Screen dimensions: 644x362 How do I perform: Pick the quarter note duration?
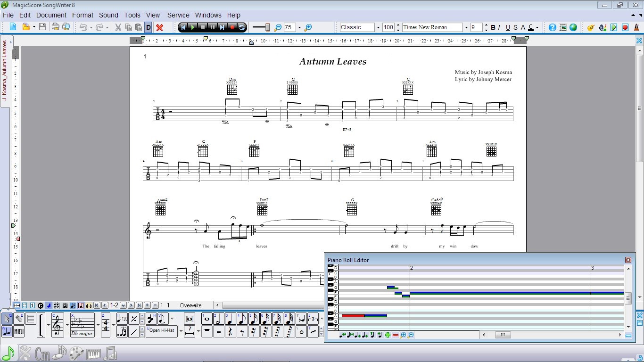point(230,319)
